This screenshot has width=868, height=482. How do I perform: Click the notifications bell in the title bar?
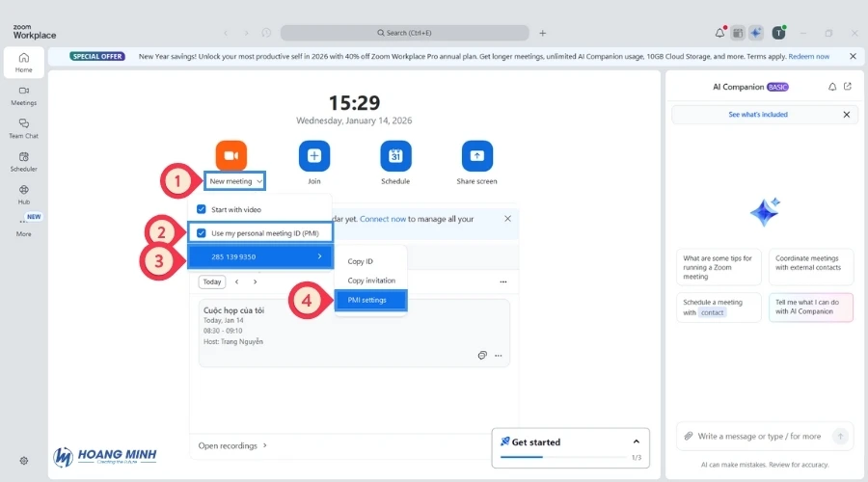pos(719,33)
